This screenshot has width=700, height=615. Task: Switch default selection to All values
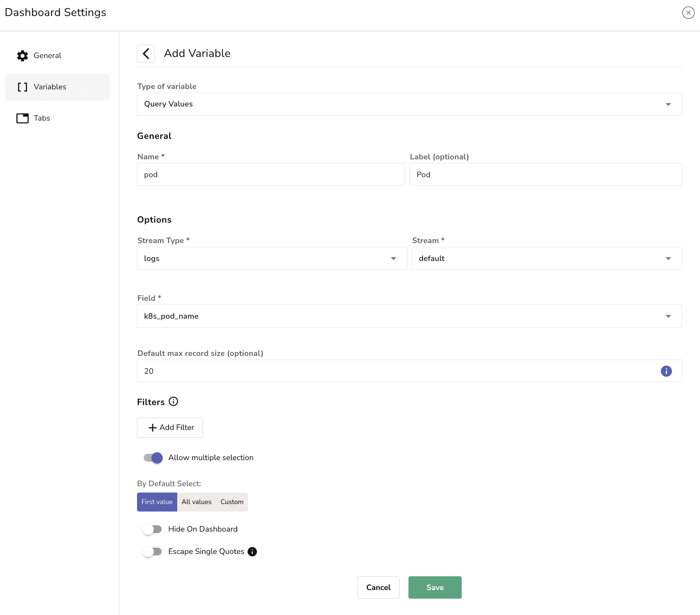pyautogui.click(x=197, y=502)
